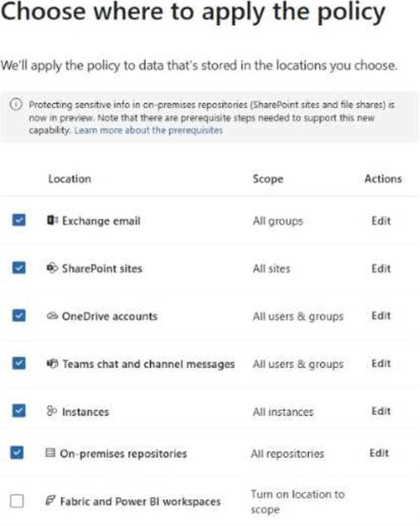Image resolution: width=420 pixels, height=526 pixels.
Task: Click the OneDrive accounts cloud icon
Action: click(52, 316)
